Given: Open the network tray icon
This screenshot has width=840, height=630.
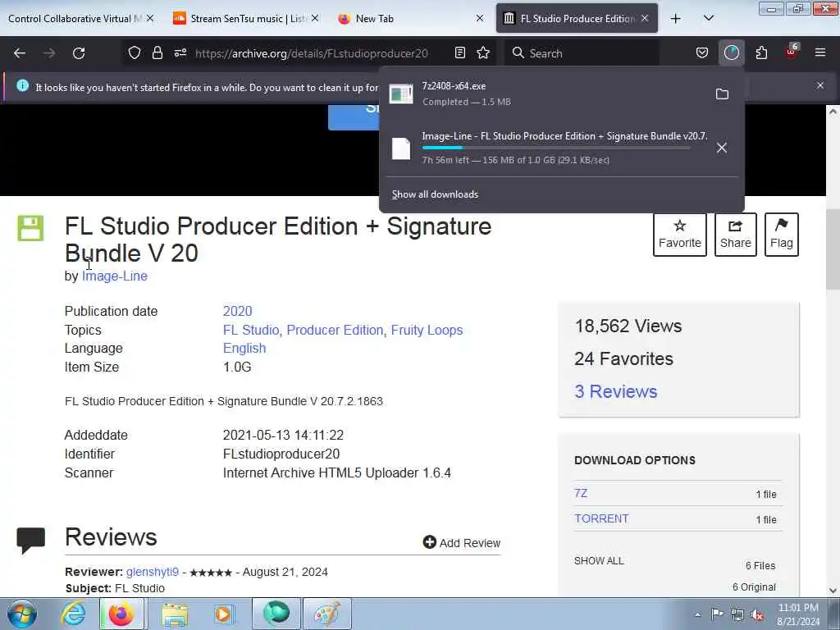Looking at the screenshot, I should [737, 614].
